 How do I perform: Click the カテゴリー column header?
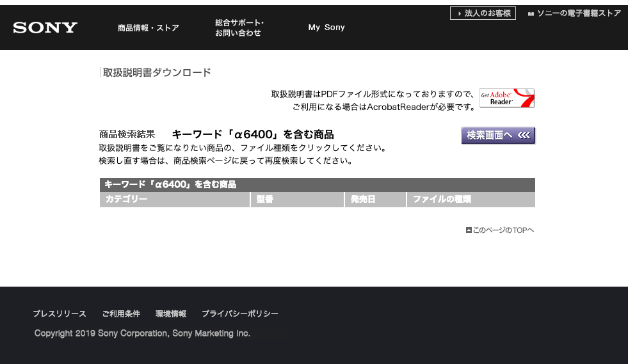pos(175,200)
